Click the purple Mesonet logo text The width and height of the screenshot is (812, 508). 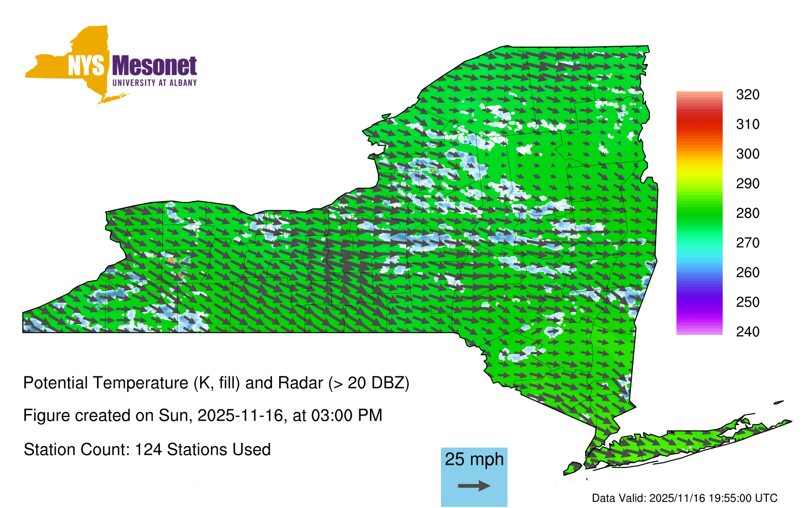(154, 66)
